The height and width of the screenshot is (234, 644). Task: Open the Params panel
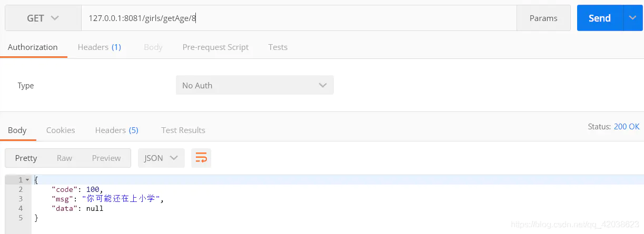(543, 18)
